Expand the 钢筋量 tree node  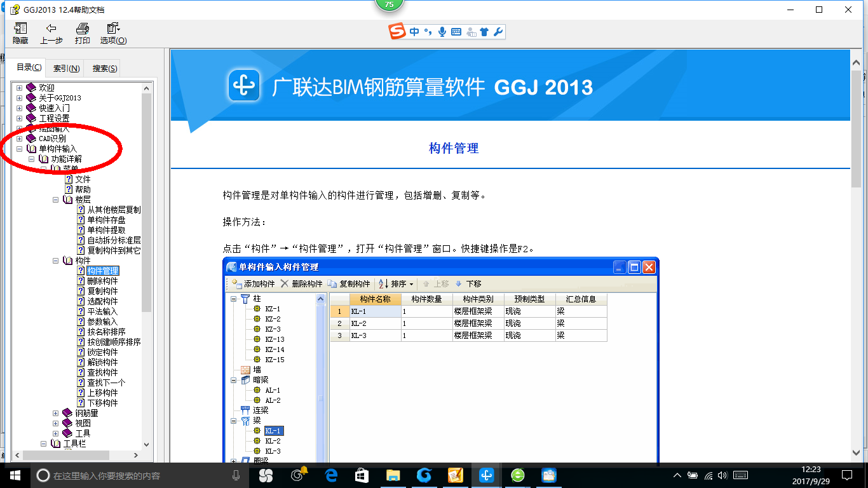[55, 413]
